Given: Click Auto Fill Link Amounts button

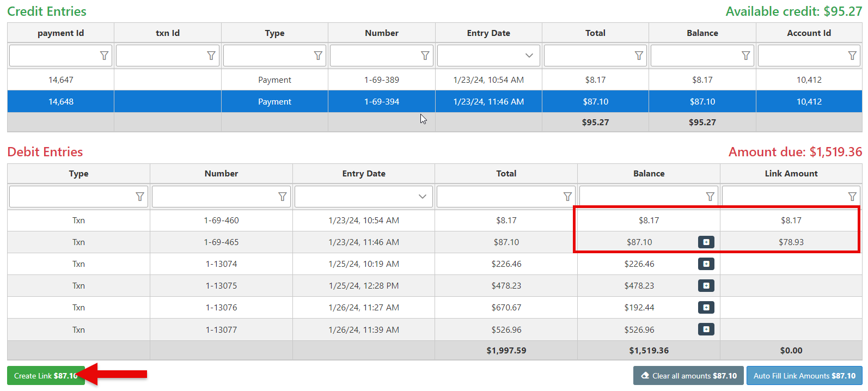Looking at the screenshot, I should (x=804, y=376).
